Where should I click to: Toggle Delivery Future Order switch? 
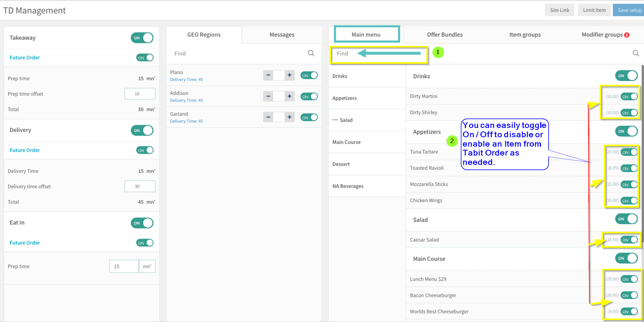coord(145,150)
